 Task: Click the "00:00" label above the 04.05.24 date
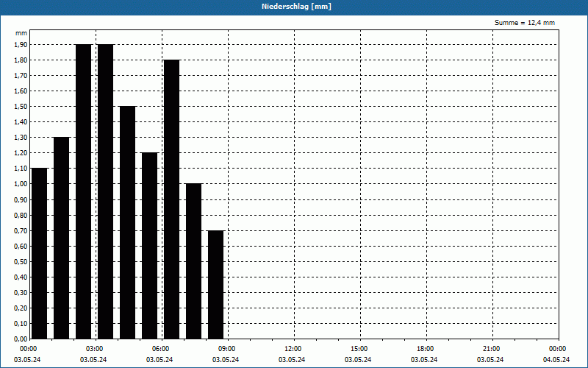[x=558, y=349]
